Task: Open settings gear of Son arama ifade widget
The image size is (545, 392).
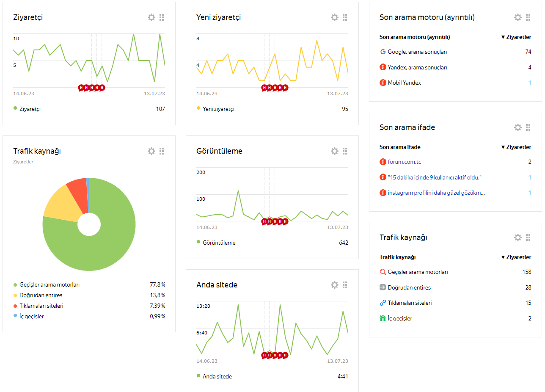Action: click(518, 127)
